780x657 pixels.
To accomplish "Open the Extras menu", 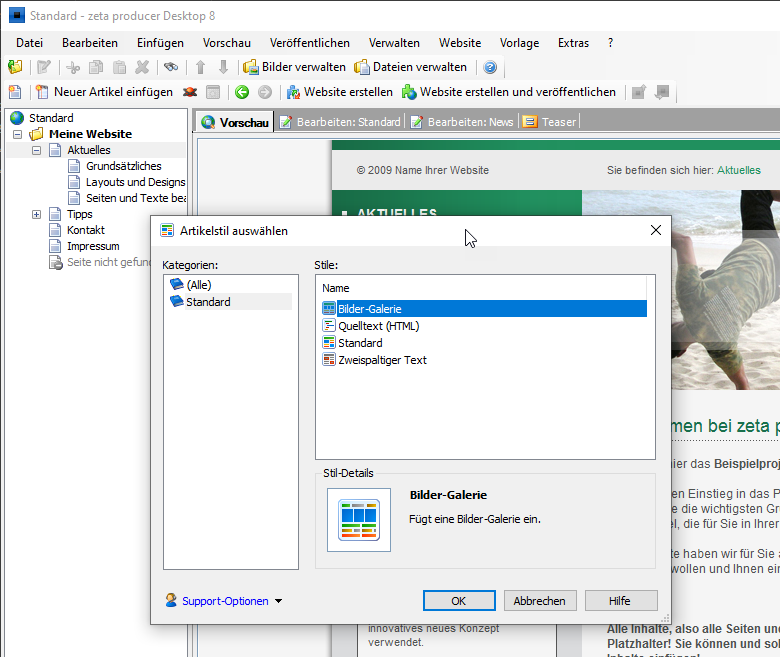I will tap(573, 43).
